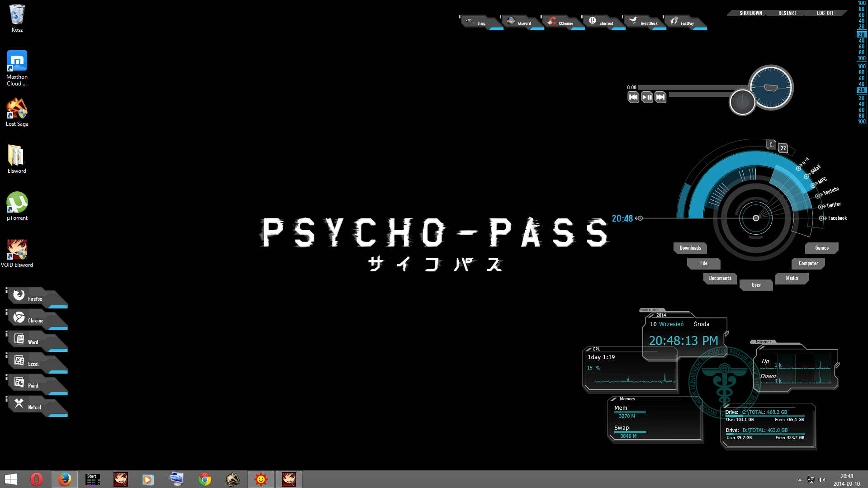Open the File folder button

(x=704, y=263)
